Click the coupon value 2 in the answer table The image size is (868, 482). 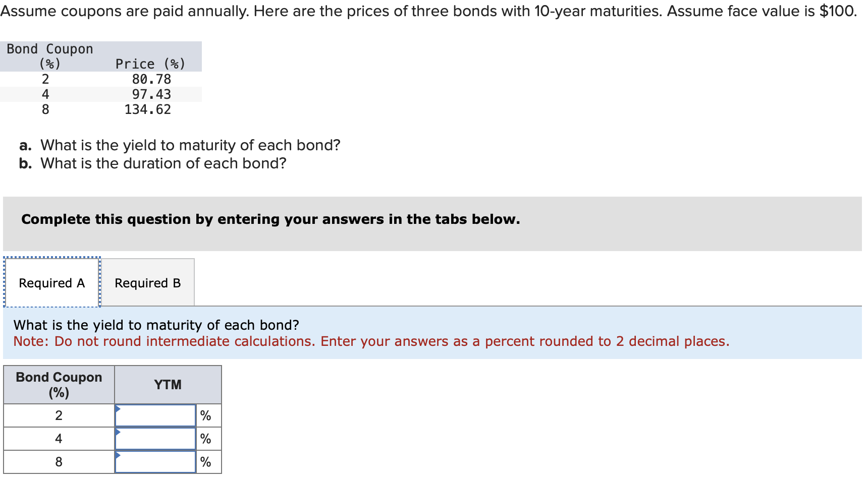(x=59, y=414)
